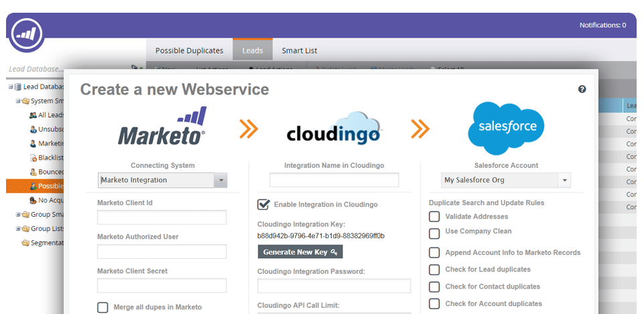644x314 pixels.
Task: Click the Marketing list person icon
Action: point(34,144)
